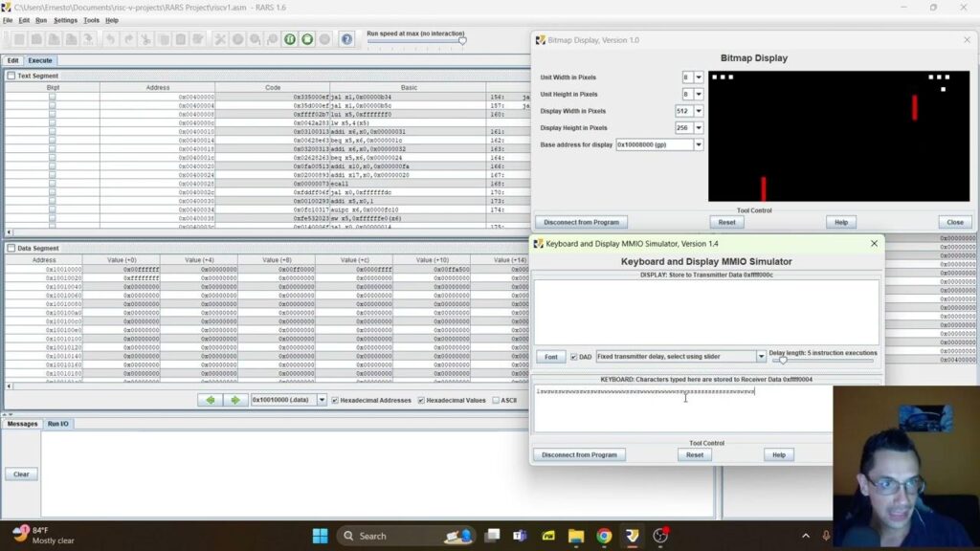The width and height of the screenshot is (980, 551).
Task: Open the data segment address dropdown
Action: tap(321, 400)
